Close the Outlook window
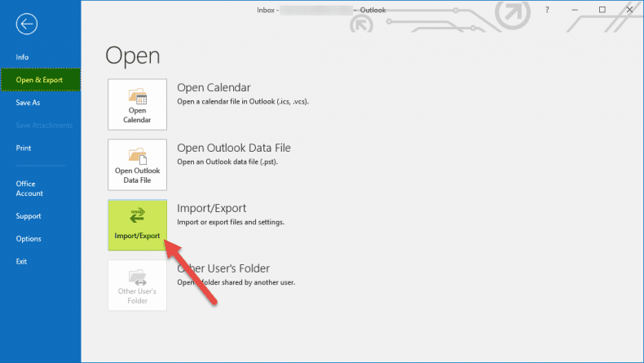The height and width of the screenshot is (363, 644). tap(629, 10)
